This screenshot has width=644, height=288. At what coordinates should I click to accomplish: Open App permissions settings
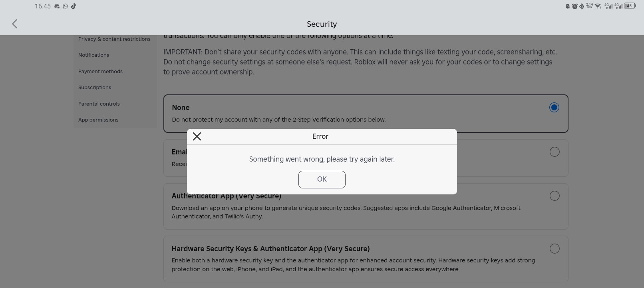pos(98,120)
